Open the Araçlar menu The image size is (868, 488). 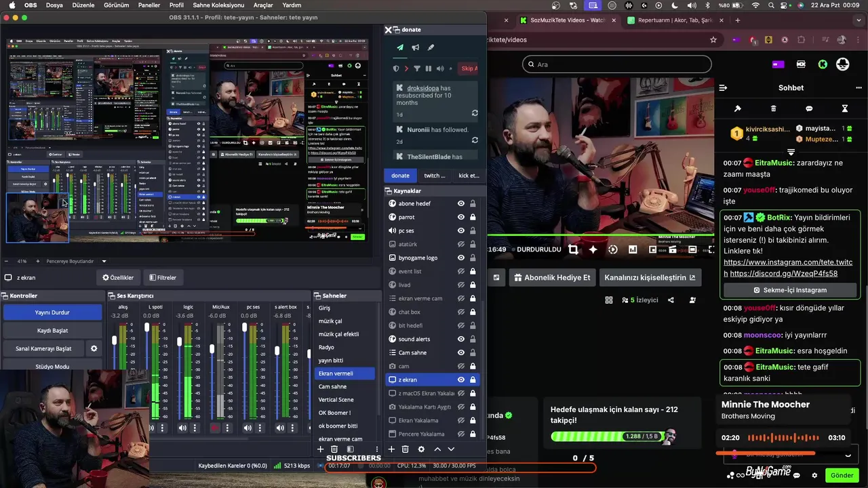(x=263, y=5)
